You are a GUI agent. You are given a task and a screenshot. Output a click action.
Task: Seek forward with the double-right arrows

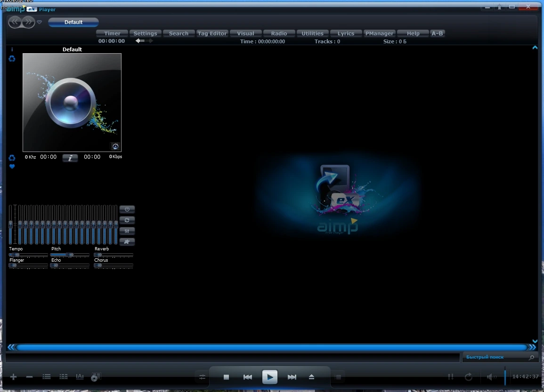532,347
